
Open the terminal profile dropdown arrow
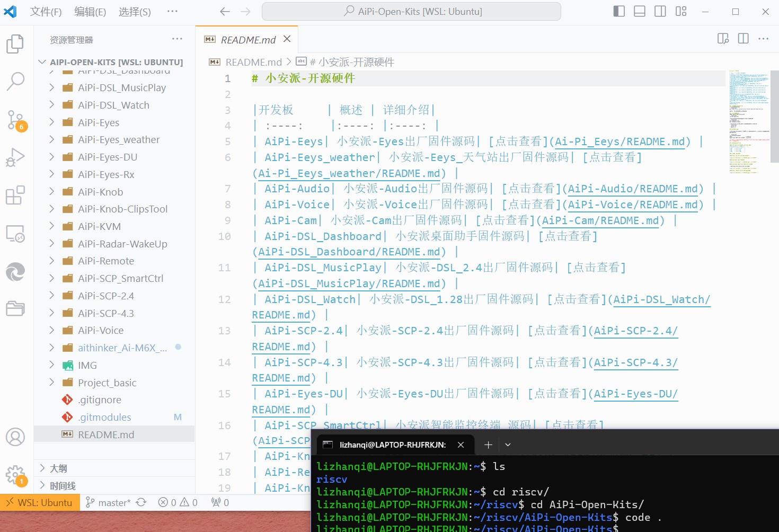(508, 445)
